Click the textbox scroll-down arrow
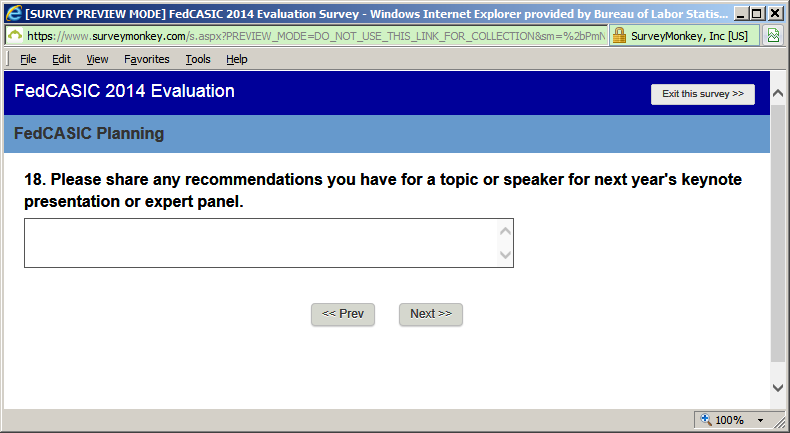This screenshot has height=433, width=790. 505,255
